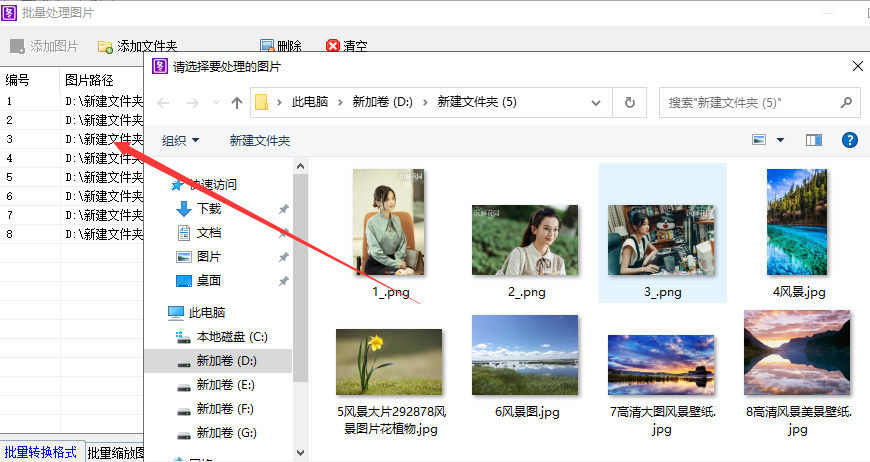
Task: Click 新建文件夹 button in dialog toolbar
Action: point(260,140)
